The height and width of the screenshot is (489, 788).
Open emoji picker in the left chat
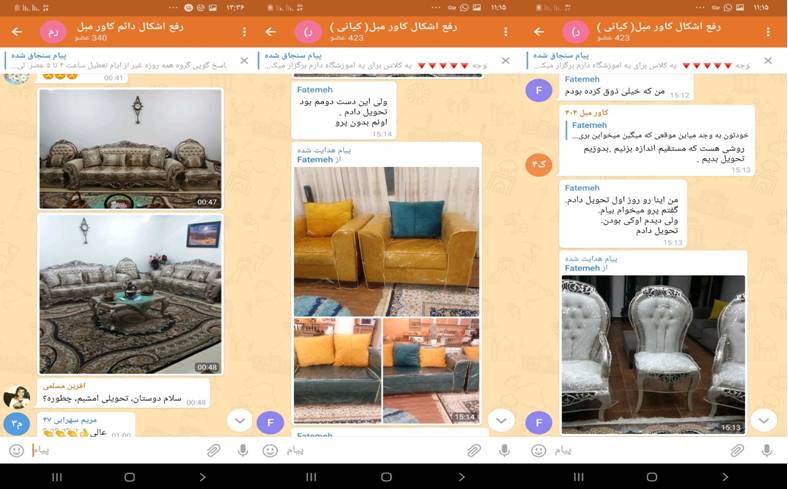[x=15, y=451]
